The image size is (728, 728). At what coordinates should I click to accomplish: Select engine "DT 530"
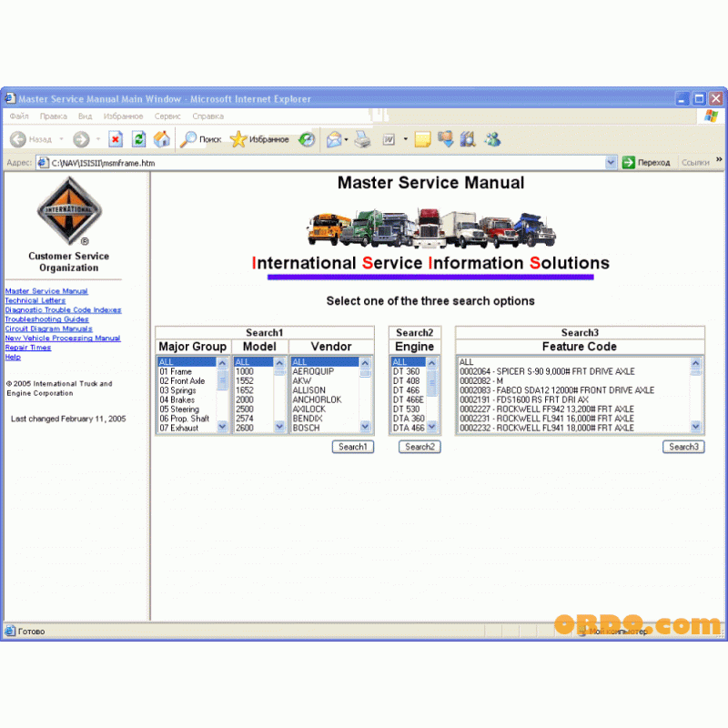click(x=409, y=409)
